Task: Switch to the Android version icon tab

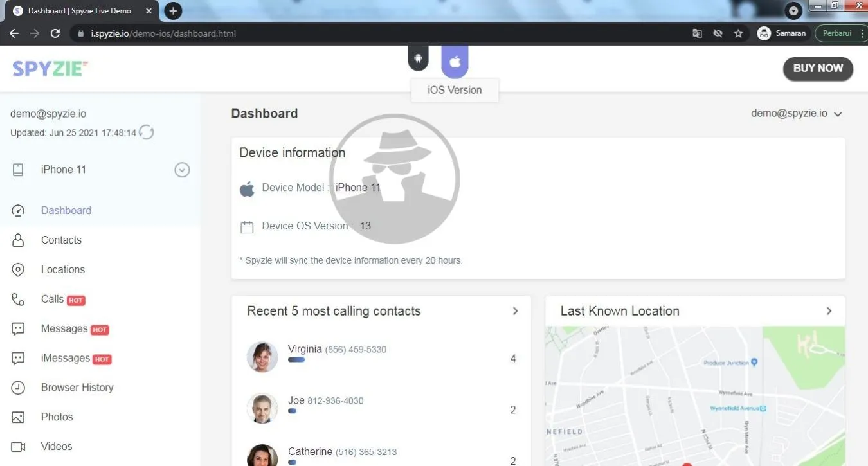Action: tap(418, 59)
